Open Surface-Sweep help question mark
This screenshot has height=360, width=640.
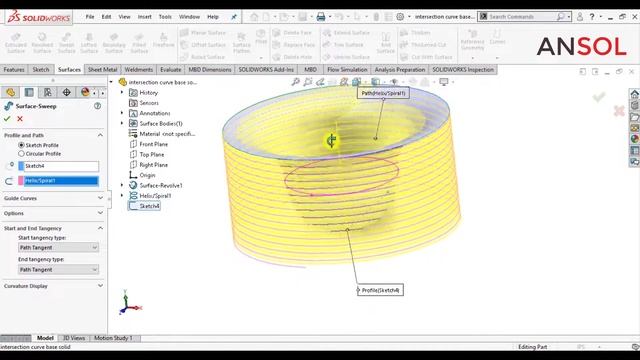point(98,106)
